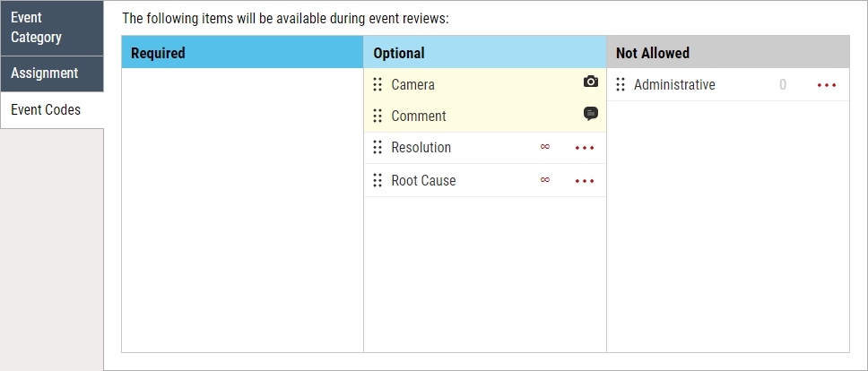Click the comment bubble icon

[590, 114]
